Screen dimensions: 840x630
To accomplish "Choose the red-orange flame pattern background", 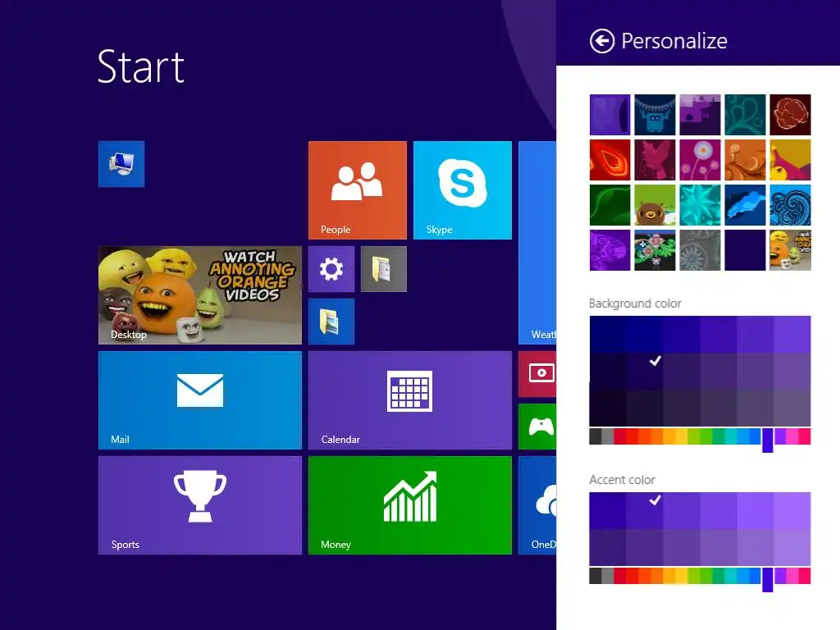I will tap(609, 160).
